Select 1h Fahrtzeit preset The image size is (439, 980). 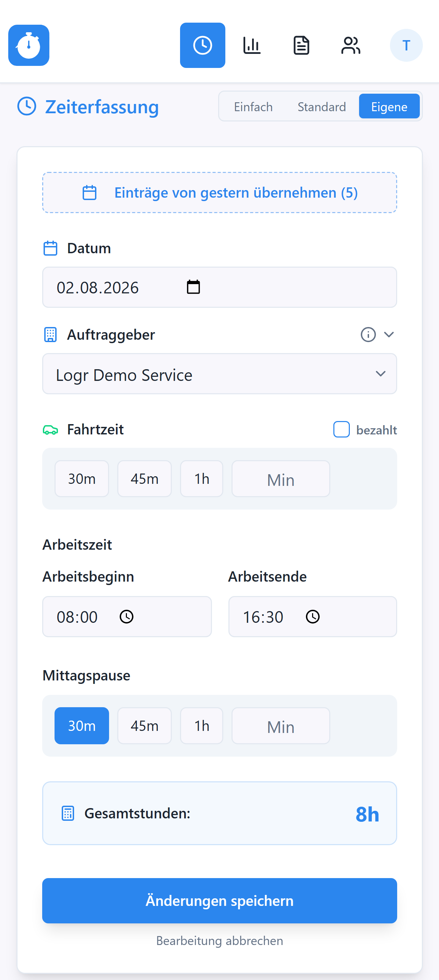tap(202, 479)
